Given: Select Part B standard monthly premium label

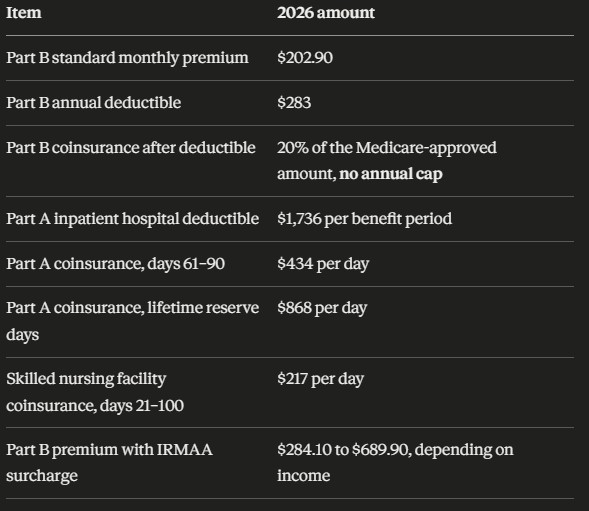Looking at the screenshot, I should (127, 58).
